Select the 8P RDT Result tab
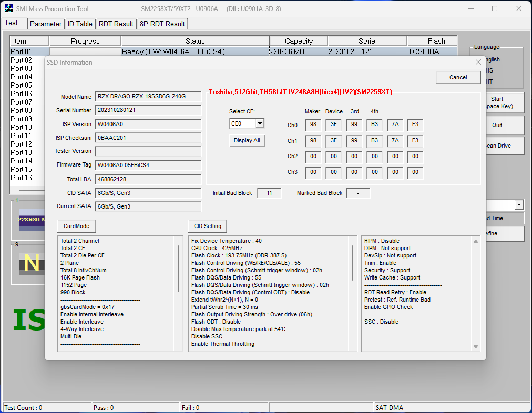 (x=162, y=24)
